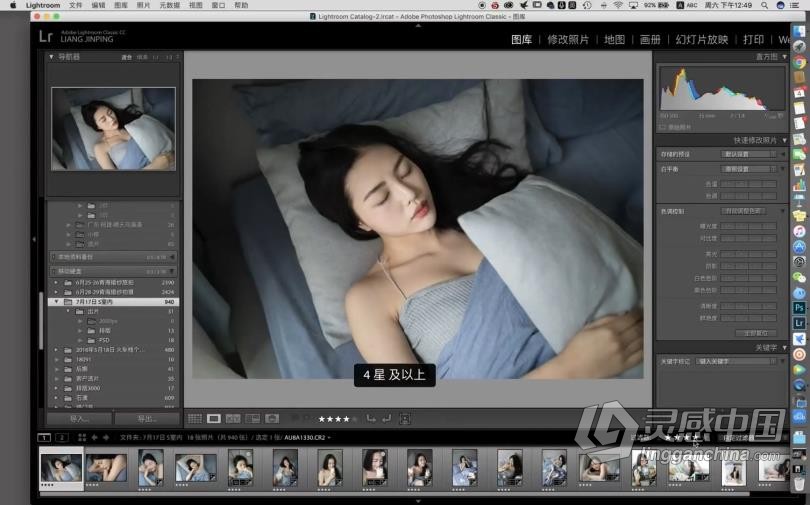Click the 导出 button
The image size is (810, 505).
147,419
